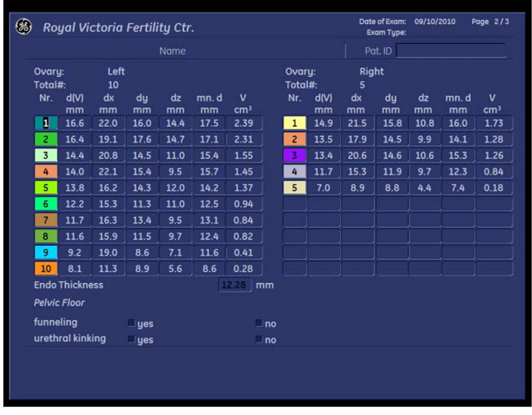Select right ovary follicle 2 orange swatch
This screenshot has height=415, width=532.
coord(295,139)
